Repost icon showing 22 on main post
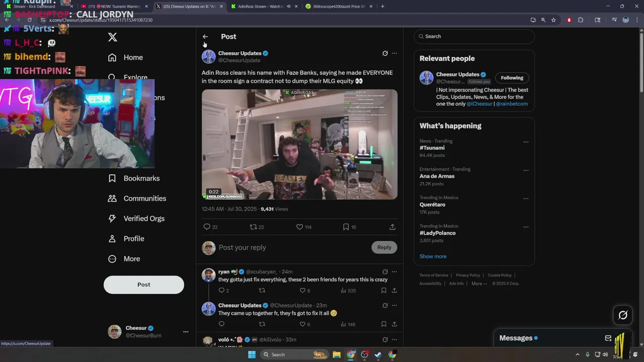The image size is (644, 362). [x=257, y=227]
